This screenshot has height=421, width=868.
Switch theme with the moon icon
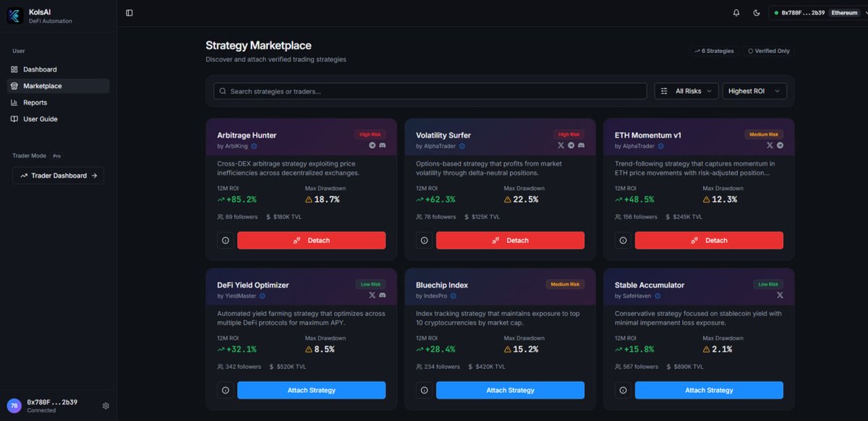(x=757, y=12)
